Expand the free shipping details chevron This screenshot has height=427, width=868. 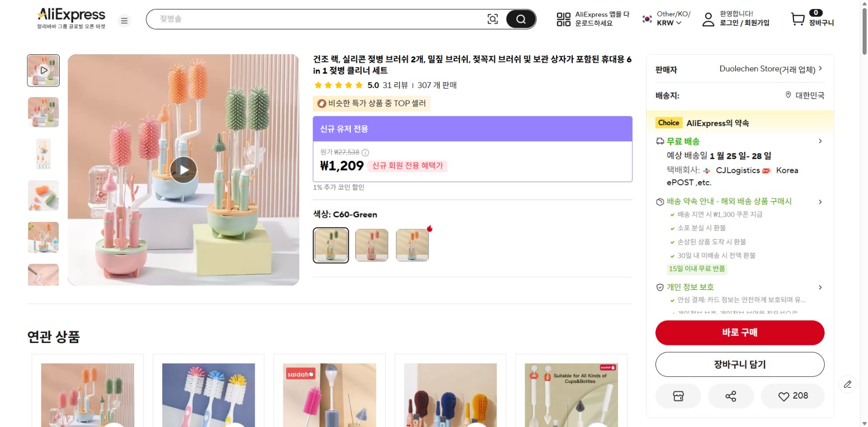(820, 141)
